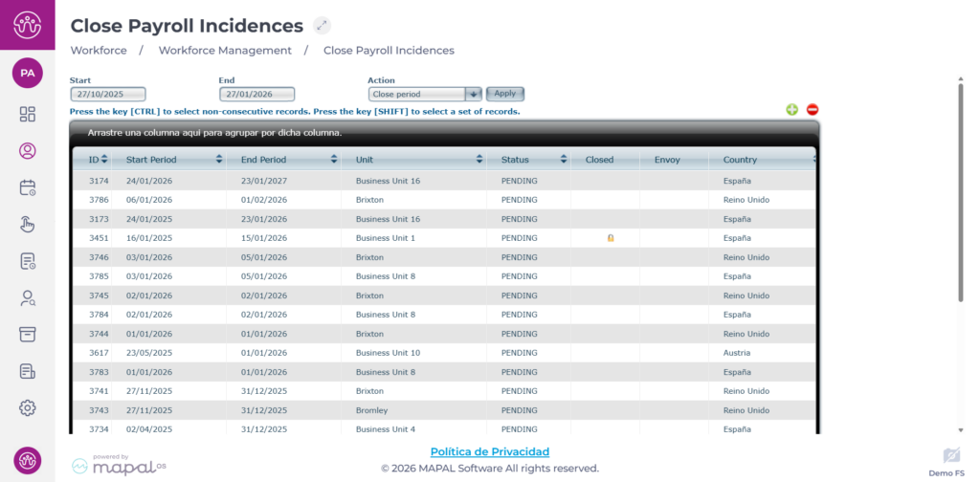
Task: Click the expand icon beside page title
Action: coord(323,26)
